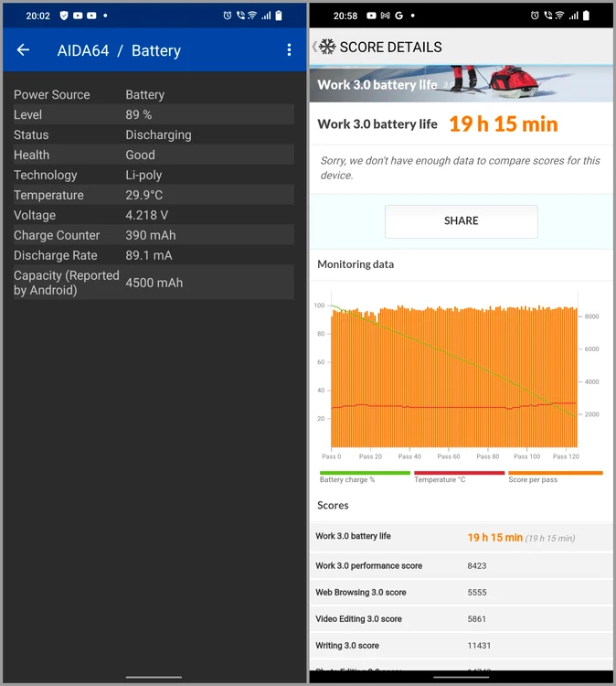This screenshot has height=686, width=616.
Task: Tap the PCMark snowflake logo
Action: pos(327,48)
